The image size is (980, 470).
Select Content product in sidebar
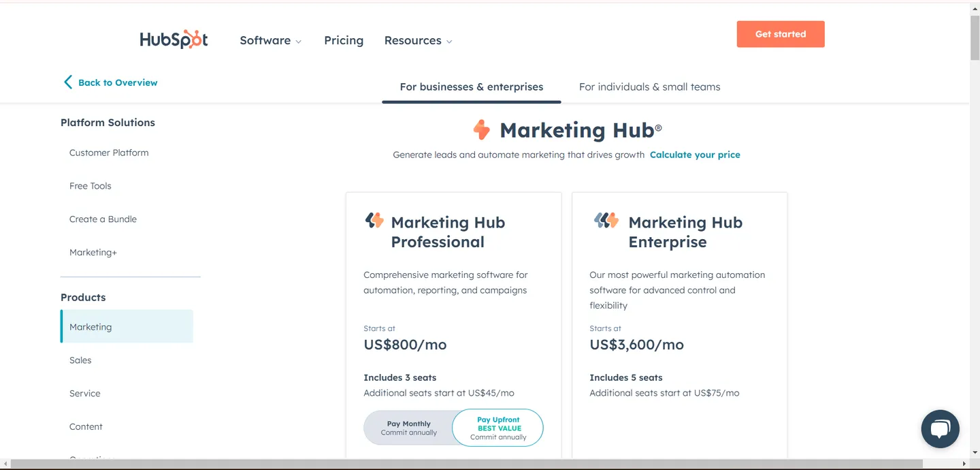click(x=86, y=427)
